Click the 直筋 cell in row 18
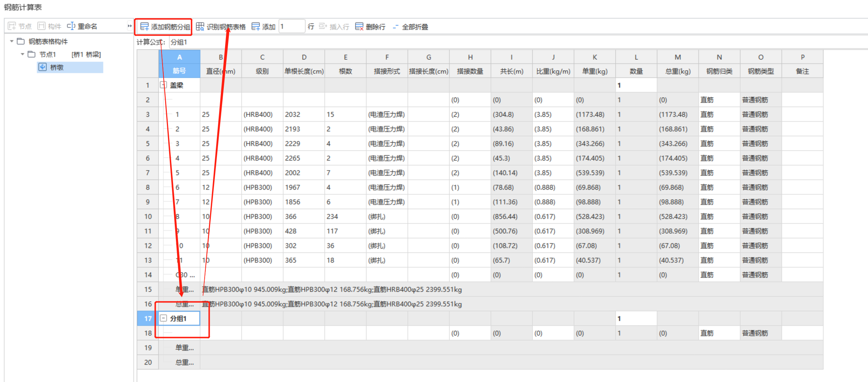This screenshot has height=382, width=868. [719, 333]
